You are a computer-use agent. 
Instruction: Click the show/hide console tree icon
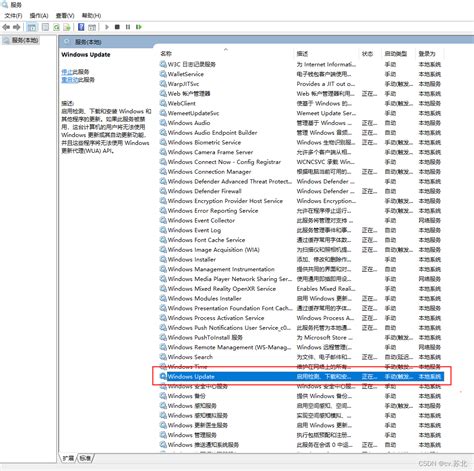click(32, 27)
